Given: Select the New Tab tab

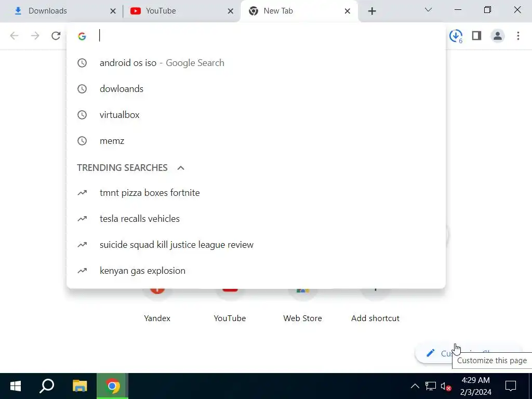Looking at the screenshot, I should pos(299,11).
